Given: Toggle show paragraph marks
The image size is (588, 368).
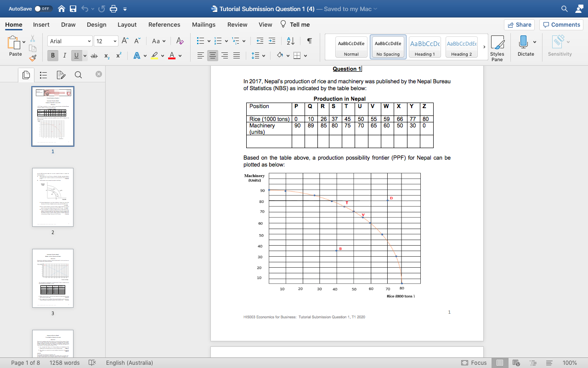Looking at the screenshot, I should 310,41.
